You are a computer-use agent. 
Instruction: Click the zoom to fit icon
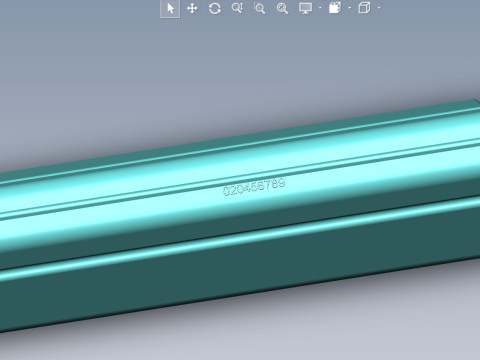click(282, 8)
